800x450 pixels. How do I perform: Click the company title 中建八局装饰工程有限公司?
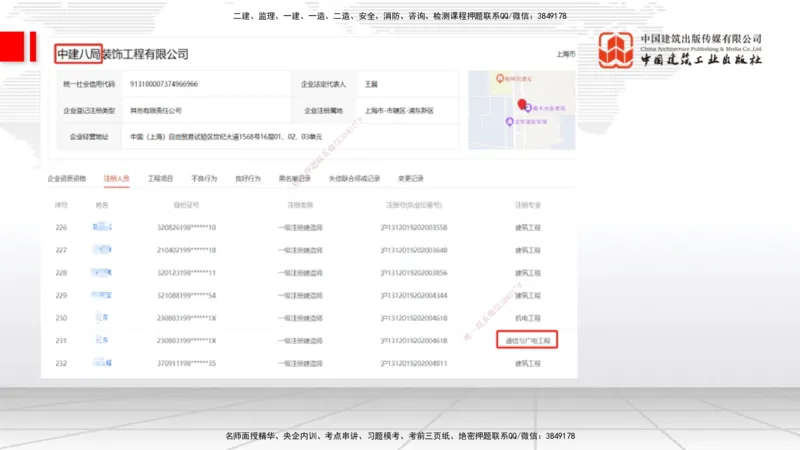click(x=122, y=54)
